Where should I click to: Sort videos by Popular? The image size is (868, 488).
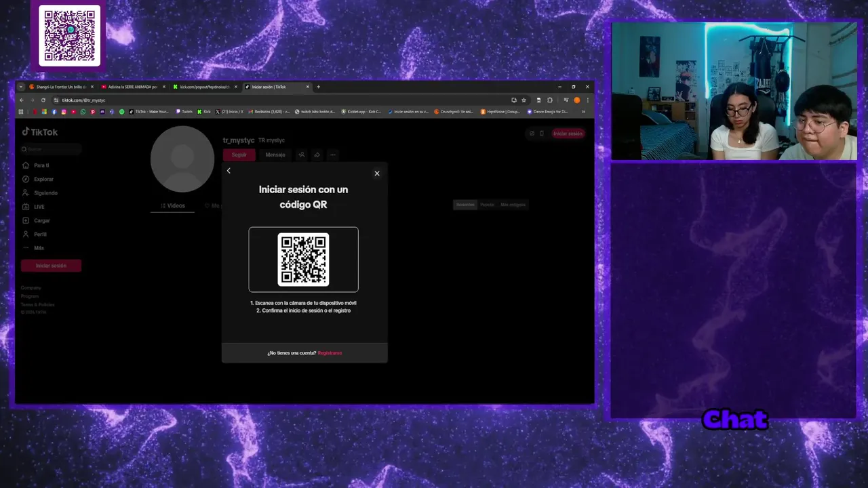[x=488, y=205]
